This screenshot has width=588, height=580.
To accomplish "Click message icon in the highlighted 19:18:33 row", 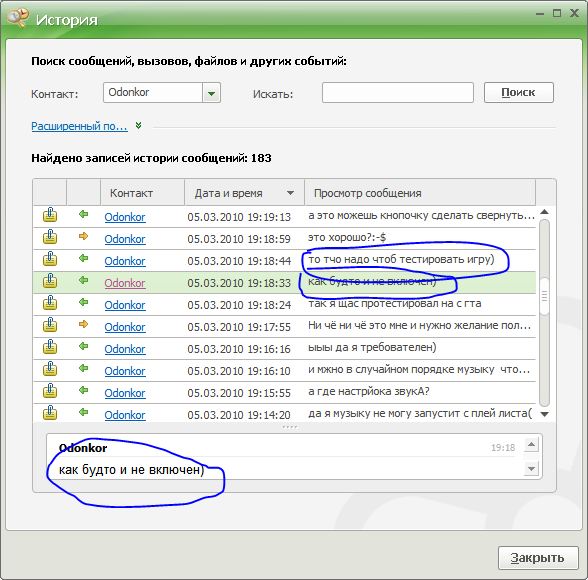I will 50,281.
